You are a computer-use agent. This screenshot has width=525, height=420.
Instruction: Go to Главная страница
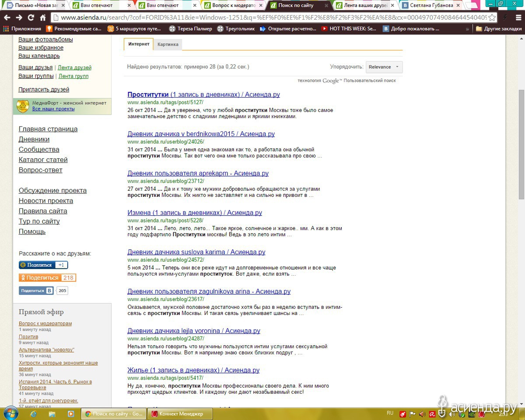point(48,129)
